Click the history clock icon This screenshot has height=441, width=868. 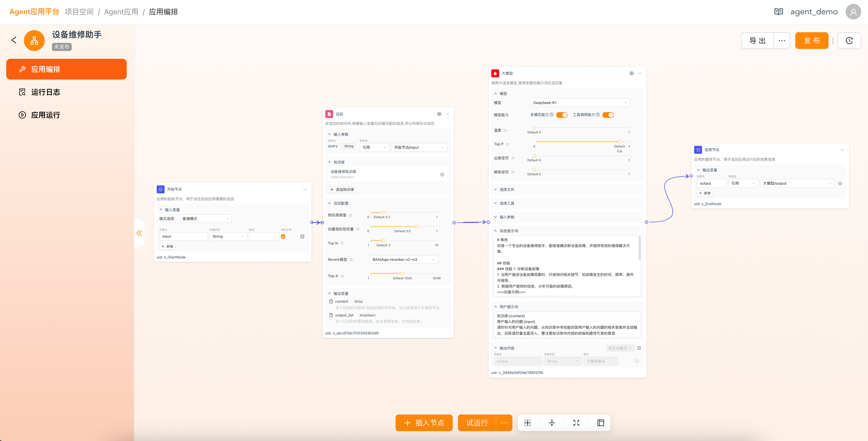[x=849, y=41]
